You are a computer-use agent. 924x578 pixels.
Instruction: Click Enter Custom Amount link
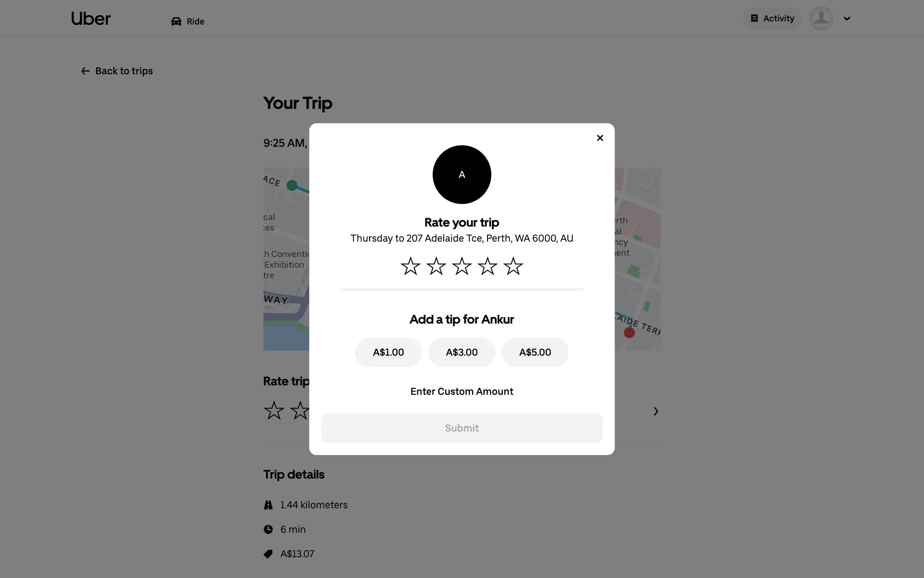[x=462, y=392]
